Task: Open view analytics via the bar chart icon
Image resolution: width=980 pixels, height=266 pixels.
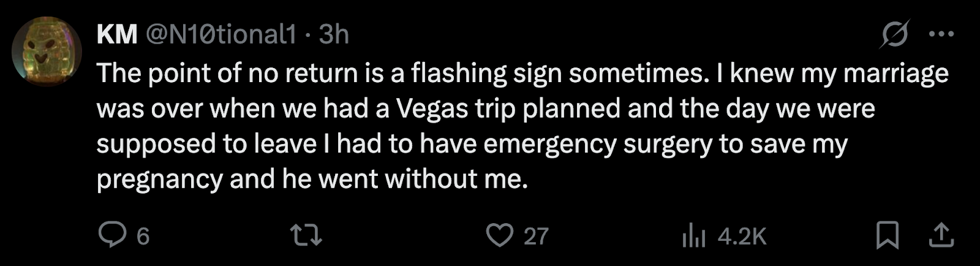Action: 694,235
